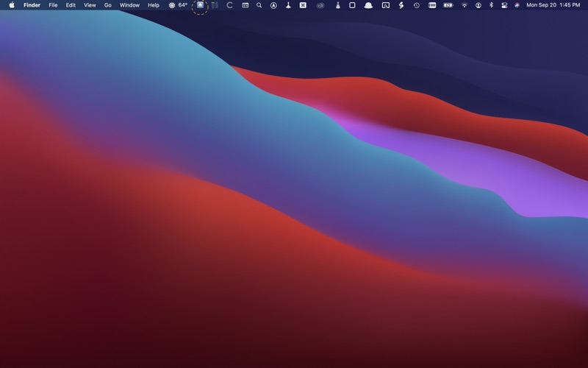Image resolution: width=588 pixels, height=368 pixels.
Task: Activate Siri from the menu bar
Action: [x=517, y=5]
